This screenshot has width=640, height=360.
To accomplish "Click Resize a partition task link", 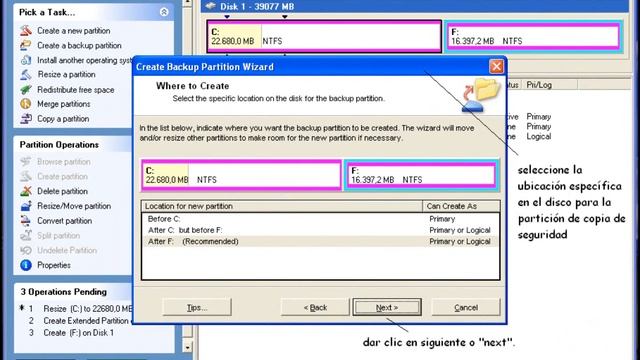I will coord(67,75).
